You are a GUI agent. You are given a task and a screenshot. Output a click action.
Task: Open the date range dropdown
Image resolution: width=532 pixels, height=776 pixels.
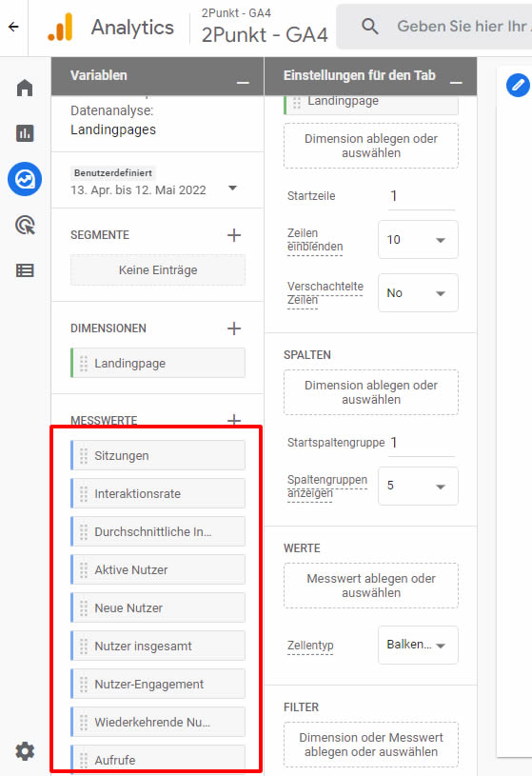232,189
